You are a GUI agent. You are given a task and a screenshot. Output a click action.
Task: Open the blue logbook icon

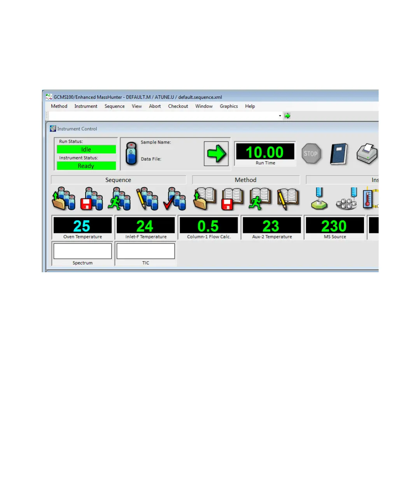[339, 154]
